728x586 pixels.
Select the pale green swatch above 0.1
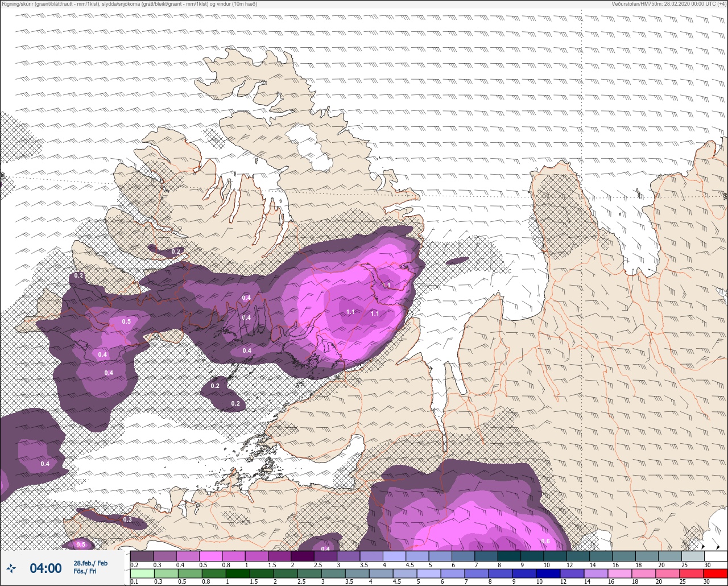[142, 573]
